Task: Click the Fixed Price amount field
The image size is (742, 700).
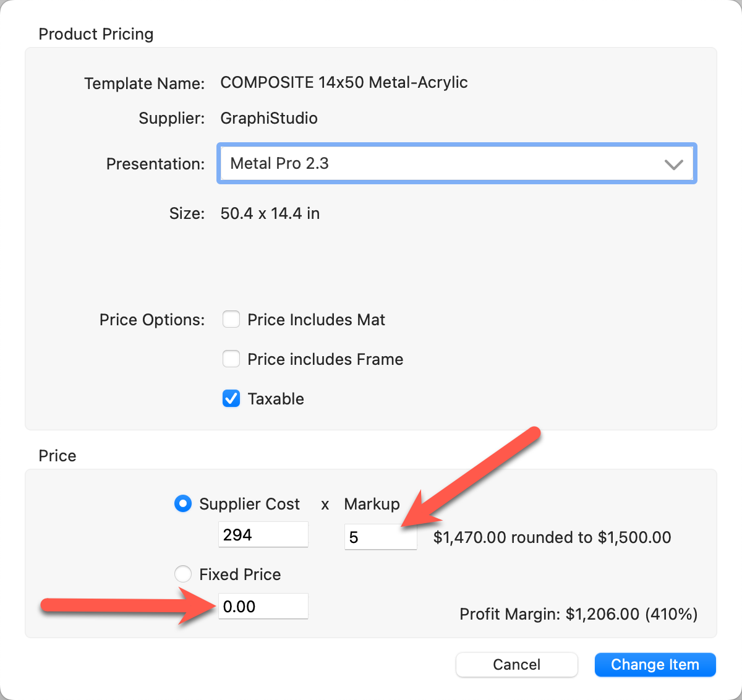Action: 263,607
